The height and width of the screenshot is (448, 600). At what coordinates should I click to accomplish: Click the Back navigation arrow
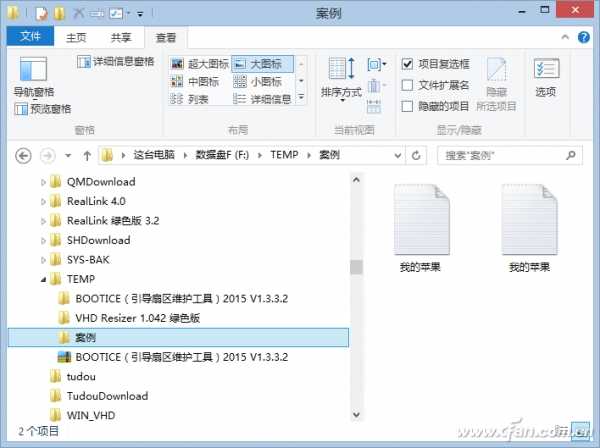point(23,156)
